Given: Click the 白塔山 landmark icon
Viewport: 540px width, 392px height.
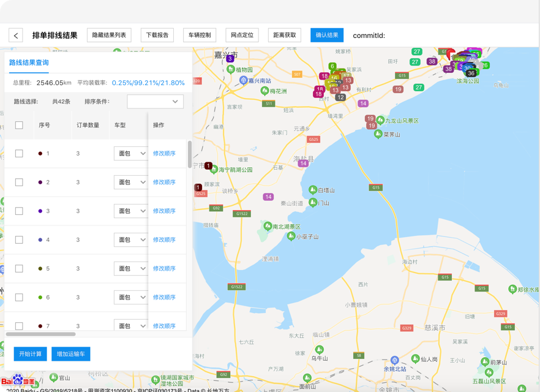Looking at the screenshot, I should coord(313,190).
